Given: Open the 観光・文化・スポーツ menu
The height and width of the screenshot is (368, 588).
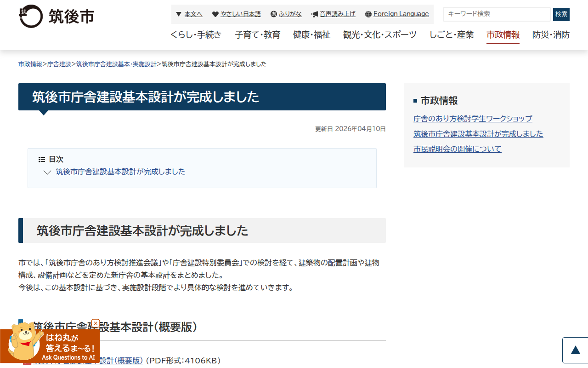Looking at the screenshot, I should [x=380, y=34].
